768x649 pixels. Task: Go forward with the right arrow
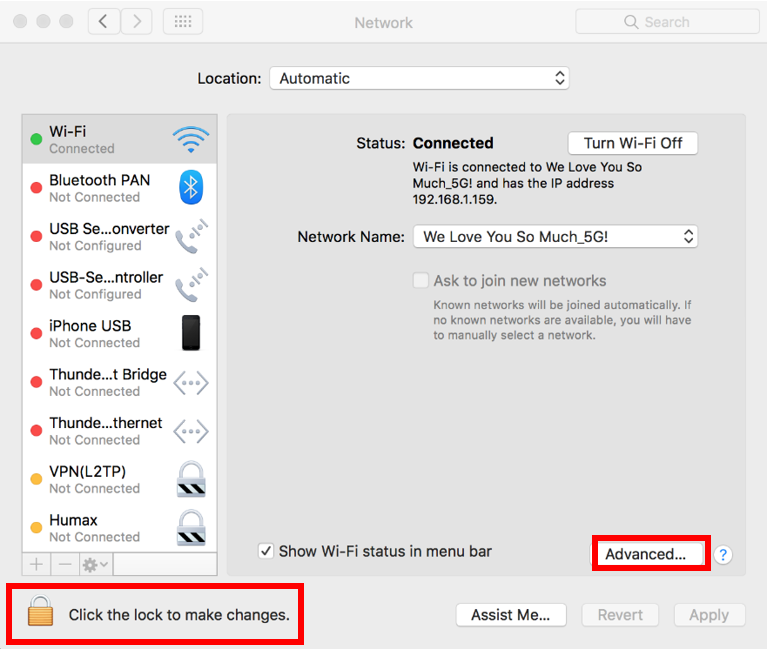tap(136, 22)
